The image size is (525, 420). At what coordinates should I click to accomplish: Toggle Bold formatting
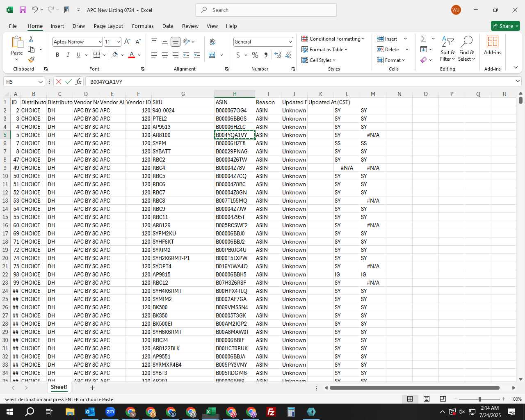coord(57,55)
